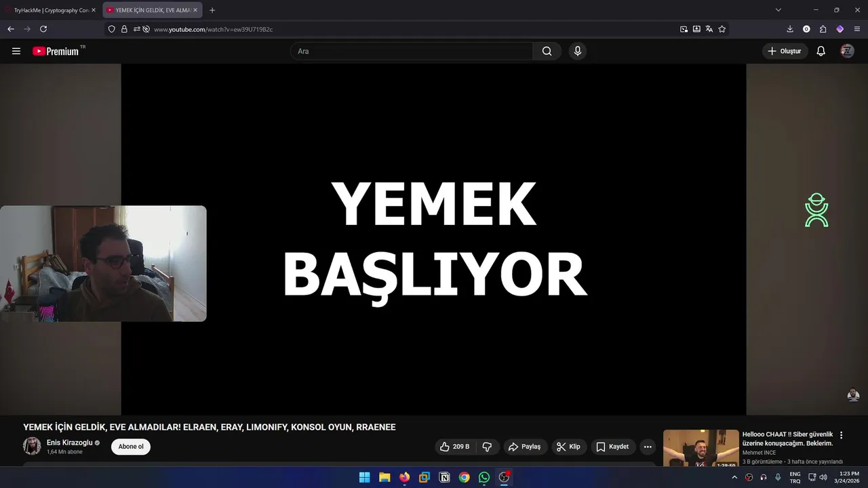Click the YEMEK BAŞLIYOR video player

[x=434, y=239]
